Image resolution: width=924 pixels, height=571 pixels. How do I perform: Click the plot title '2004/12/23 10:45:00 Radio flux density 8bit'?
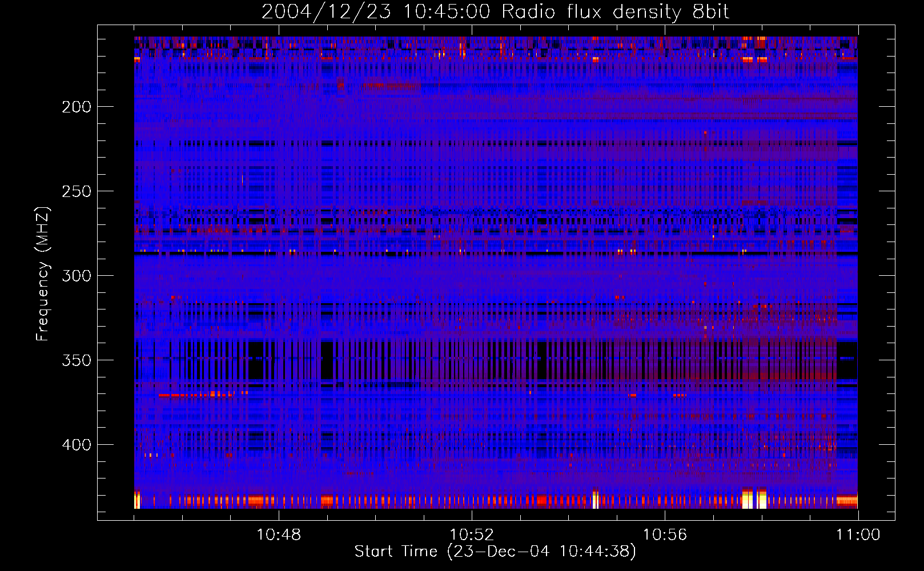pos(495,12)
